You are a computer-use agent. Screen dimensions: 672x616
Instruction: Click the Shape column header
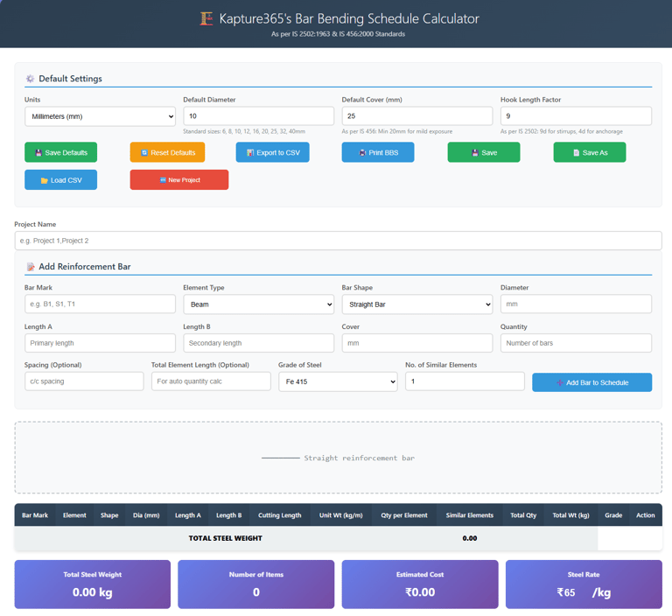point(109,515)
